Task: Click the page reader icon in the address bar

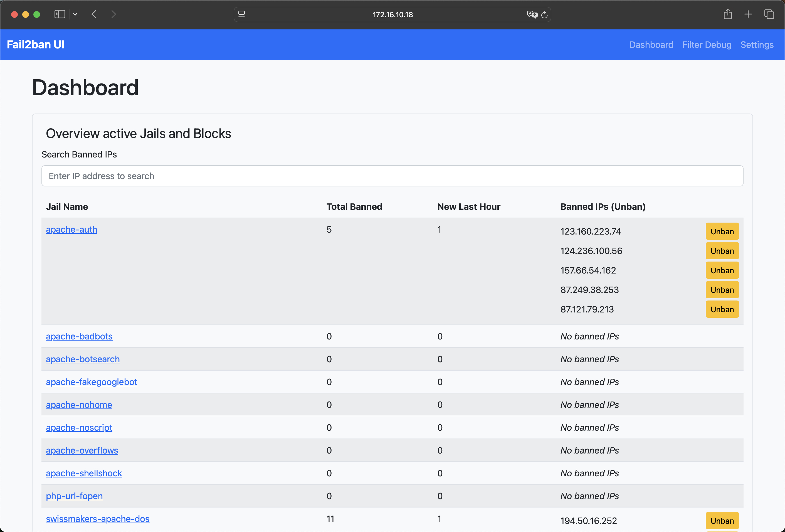Action: [x=241, y=14]
